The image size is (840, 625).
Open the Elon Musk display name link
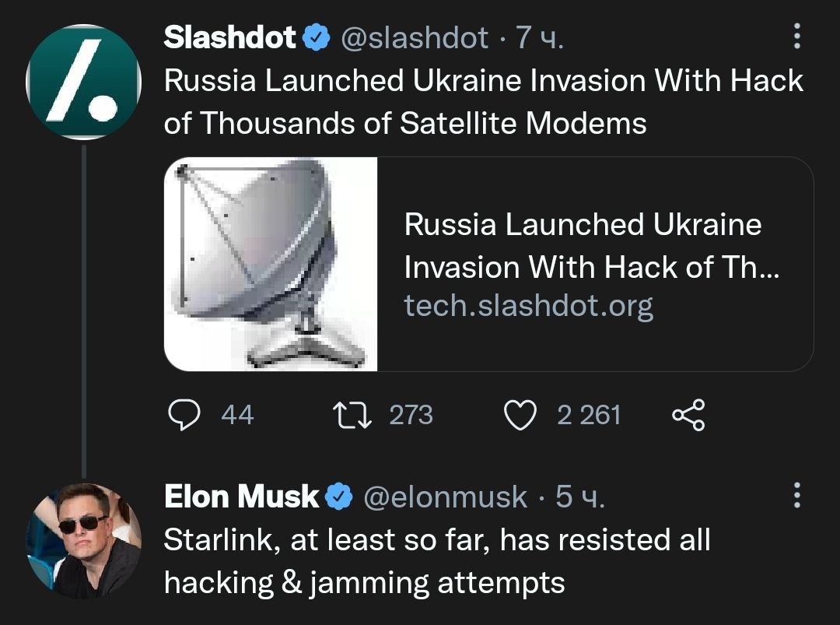(x=242, y=497)
